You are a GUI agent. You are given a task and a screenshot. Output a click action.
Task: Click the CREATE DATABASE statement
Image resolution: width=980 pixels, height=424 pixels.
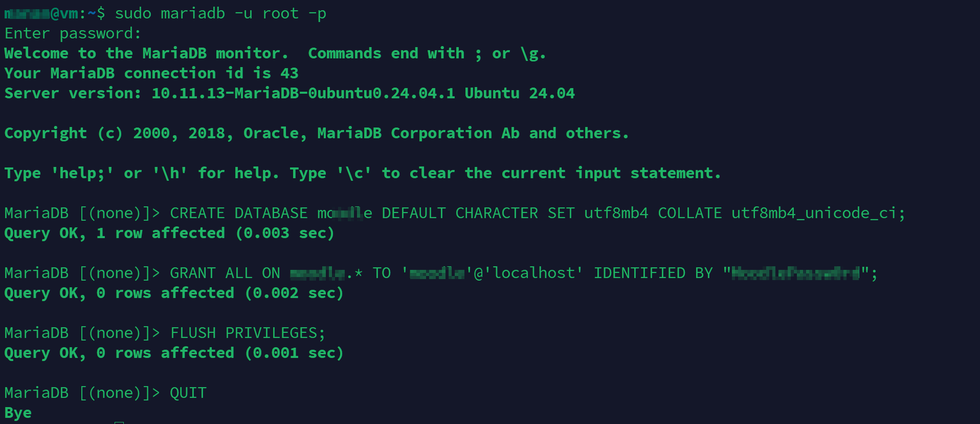(238, 213)
